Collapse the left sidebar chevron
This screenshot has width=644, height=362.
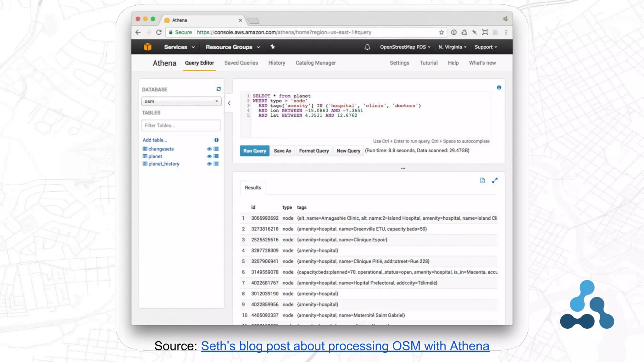click(229, 103)
